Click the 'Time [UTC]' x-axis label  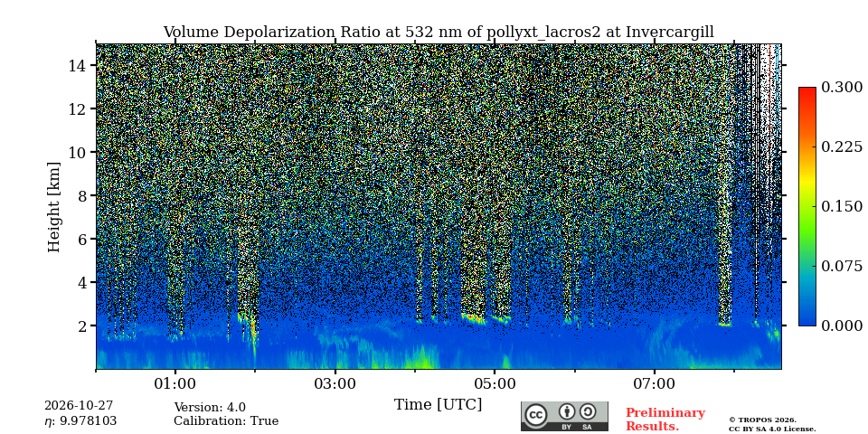pos(438,405)
